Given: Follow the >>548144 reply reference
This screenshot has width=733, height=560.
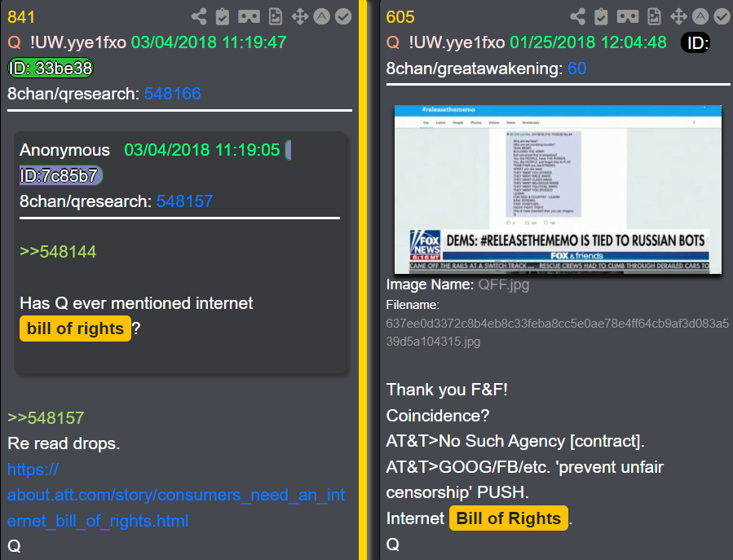Looking at the screenshot, I should pos(58,252).
